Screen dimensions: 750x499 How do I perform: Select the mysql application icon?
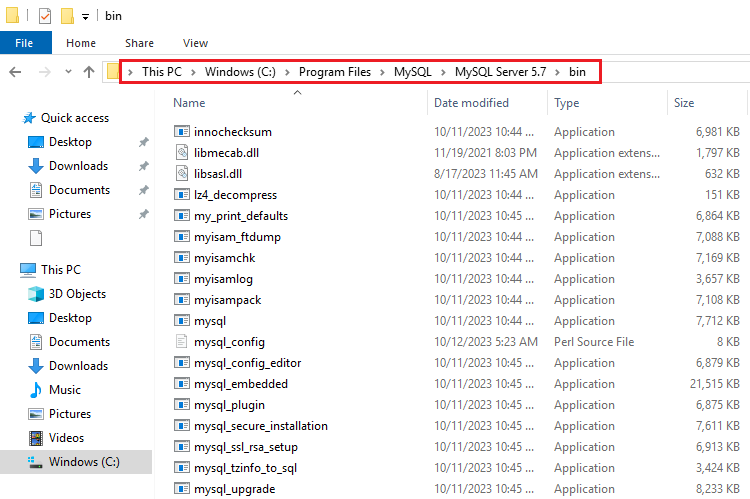pos(182,321)
